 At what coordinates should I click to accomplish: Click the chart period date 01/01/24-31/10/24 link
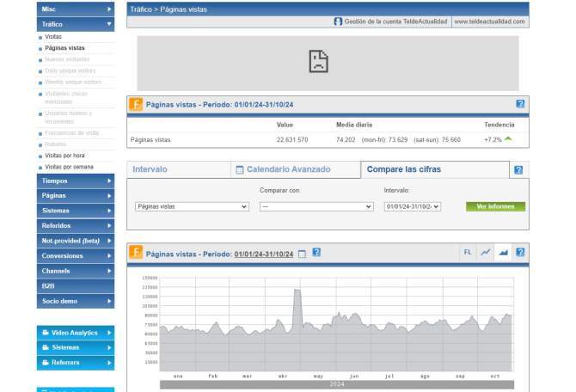point(263,254)
